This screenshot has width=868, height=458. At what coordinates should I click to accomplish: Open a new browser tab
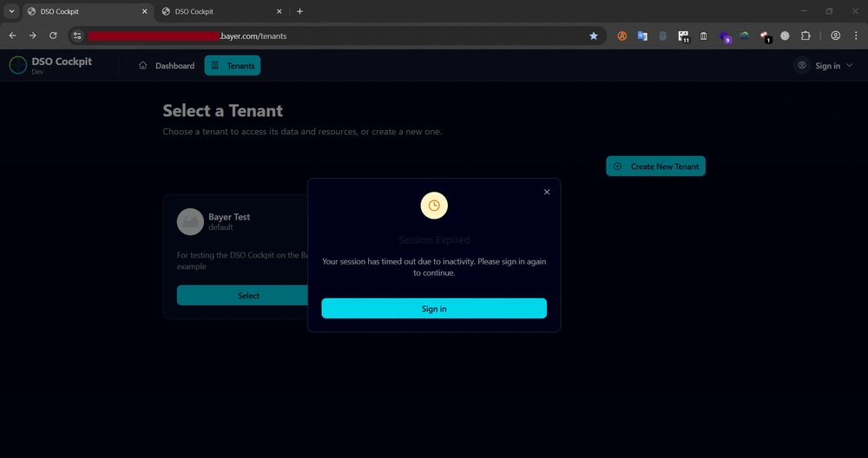299,11
